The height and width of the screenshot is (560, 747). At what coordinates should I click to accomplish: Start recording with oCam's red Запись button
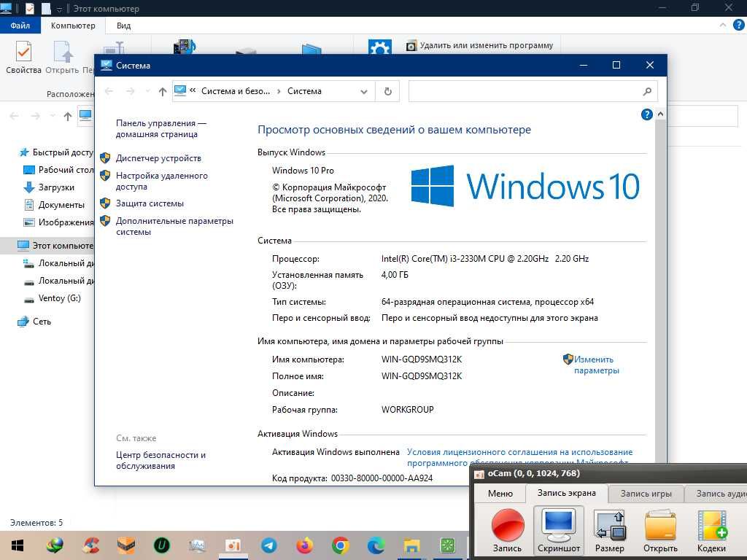click(508, 529)
